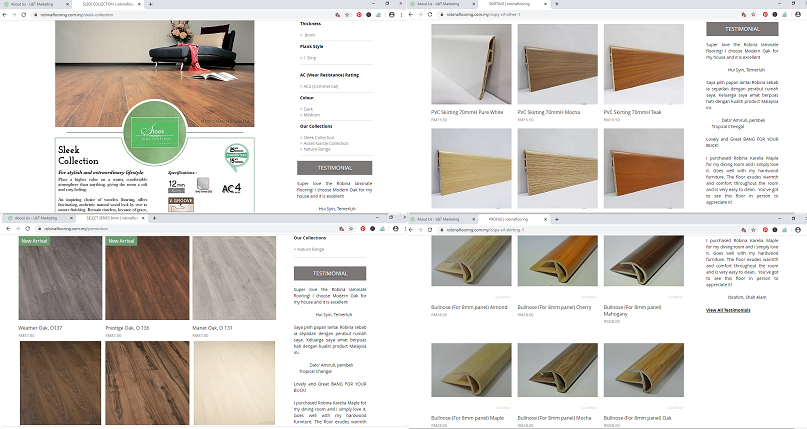Click the TESTIMONIAL header in the Skirting window
807x429 pixels.
coord(742,29)
